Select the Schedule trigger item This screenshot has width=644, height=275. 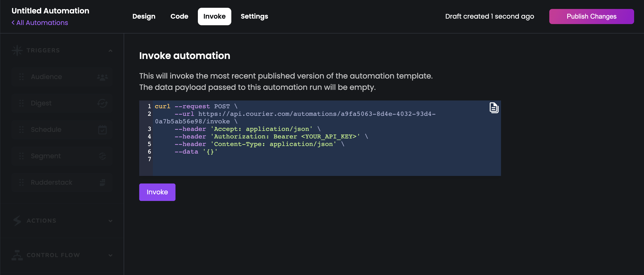click(62, 130)
